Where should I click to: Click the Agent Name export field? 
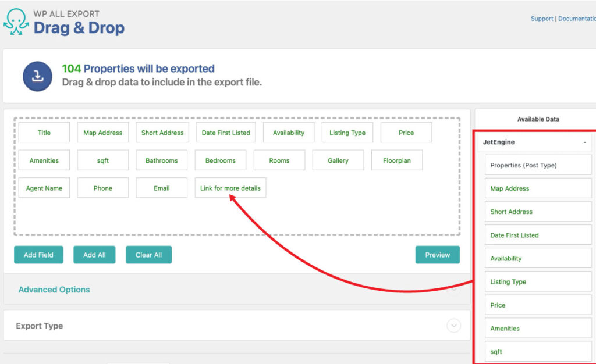pos(44,188)
